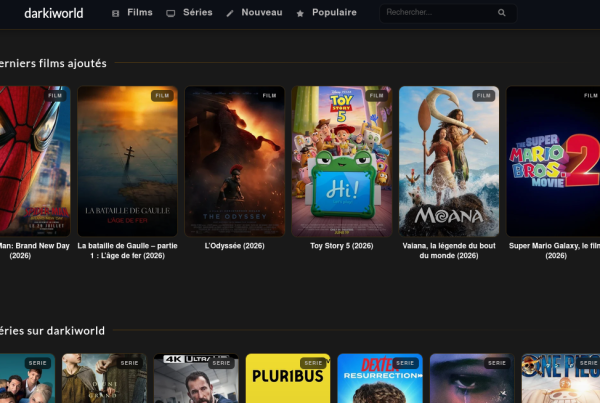Screen dimensions: 600x403
Task: Open La bataille de Gaulle poster
Action: point(127,161)
